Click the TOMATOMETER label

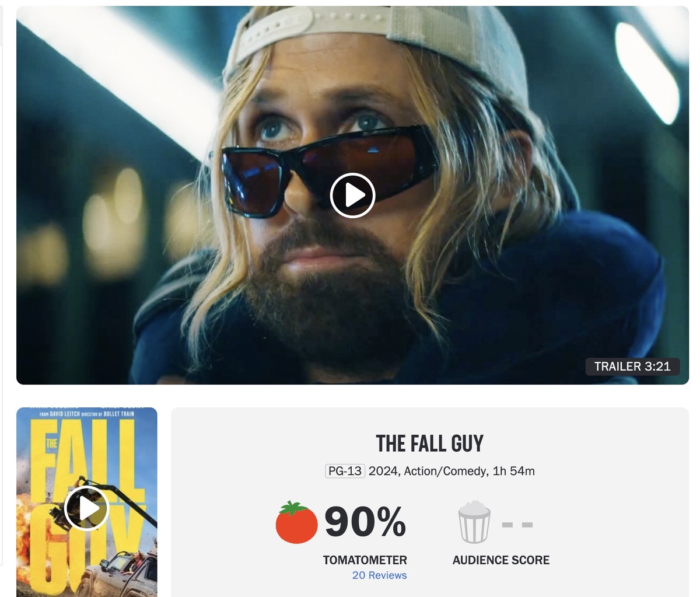pos(365,560)
